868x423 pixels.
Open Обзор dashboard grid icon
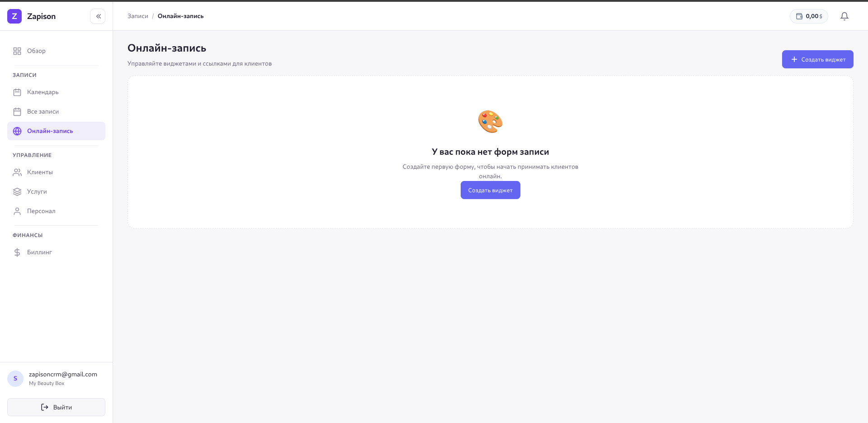17,51
